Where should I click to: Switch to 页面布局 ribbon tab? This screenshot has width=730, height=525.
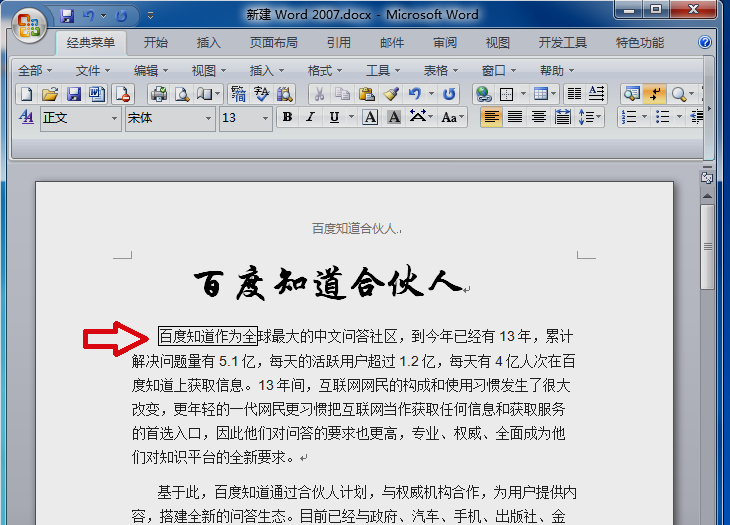pos(274,43)
